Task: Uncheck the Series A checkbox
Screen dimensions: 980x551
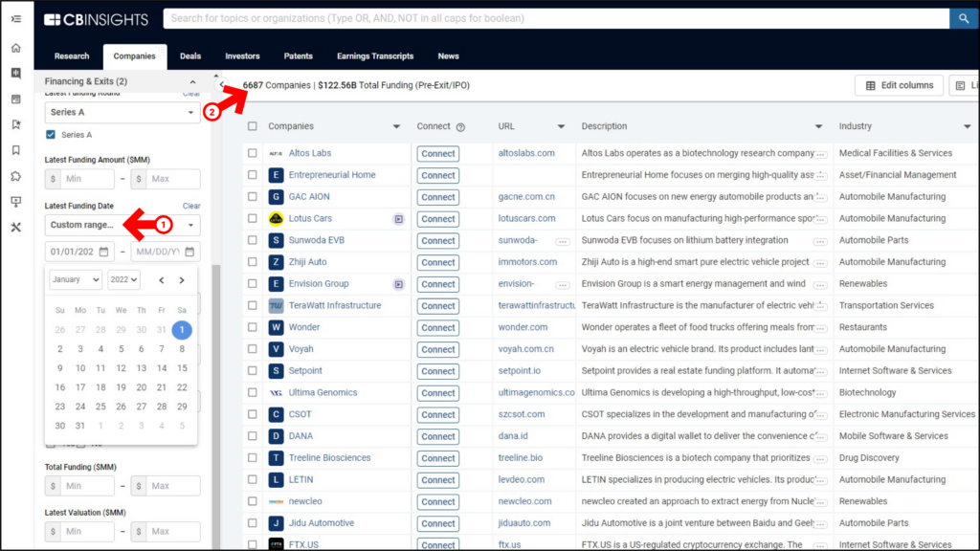Action: tap(51, 135)
